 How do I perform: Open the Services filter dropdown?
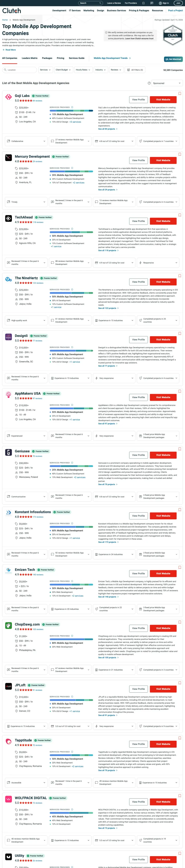pyautogui.click(x=45, y=70)
